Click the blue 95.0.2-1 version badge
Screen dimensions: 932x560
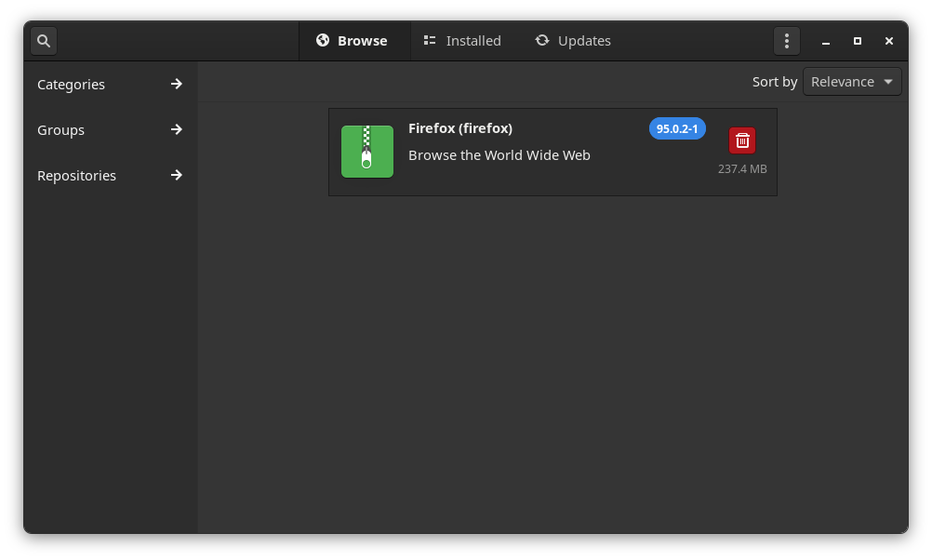click(677, 128)
